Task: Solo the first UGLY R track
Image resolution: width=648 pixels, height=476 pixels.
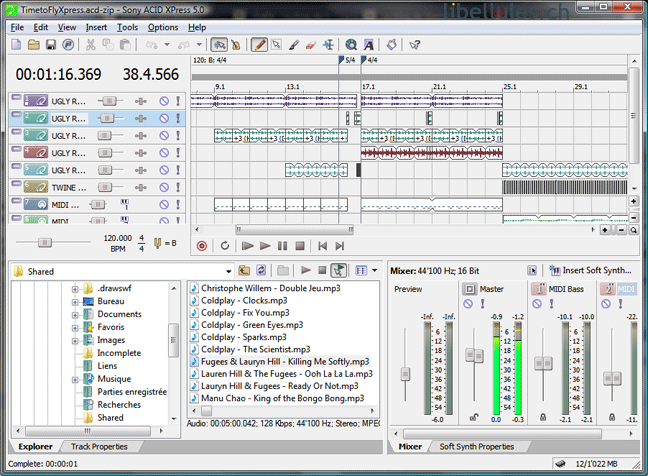Action: [178, 101]
